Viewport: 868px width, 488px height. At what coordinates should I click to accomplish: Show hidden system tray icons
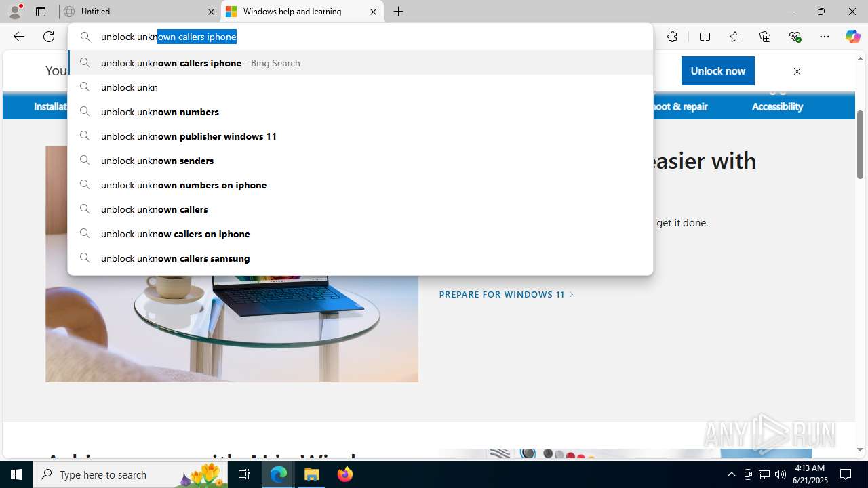tap(731, 474)
